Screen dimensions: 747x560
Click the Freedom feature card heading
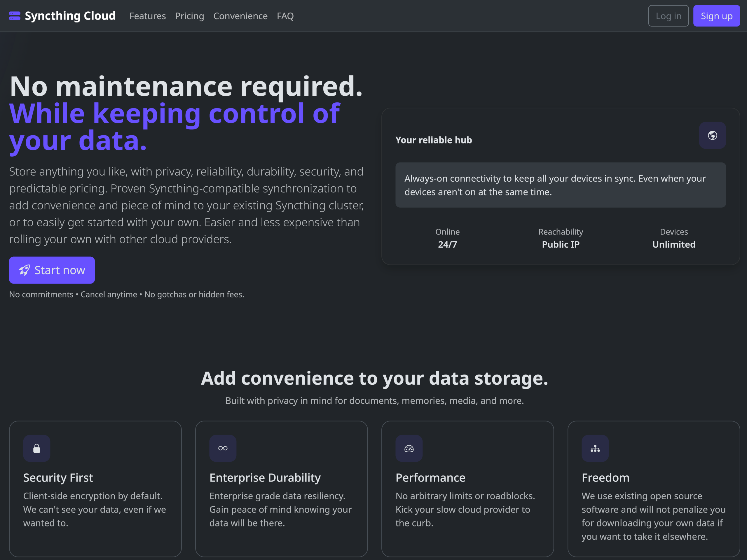[x=605, y=478]
